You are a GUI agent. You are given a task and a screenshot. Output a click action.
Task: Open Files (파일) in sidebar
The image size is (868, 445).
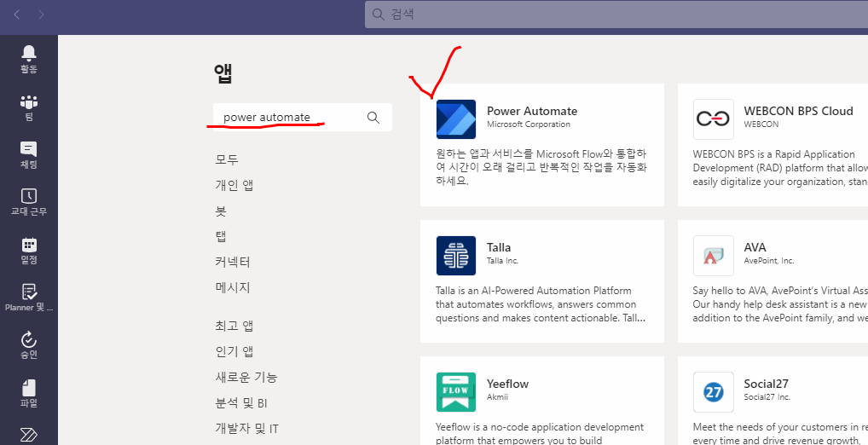pos(29,393)
